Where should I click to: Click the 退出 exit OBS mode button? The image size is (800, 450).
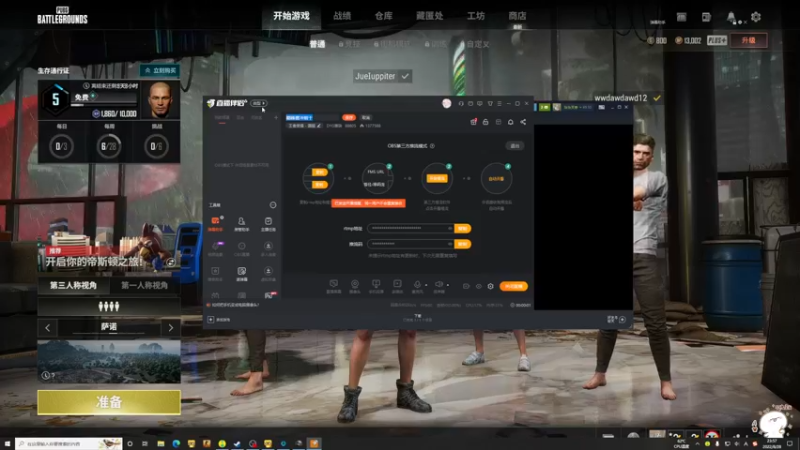point(515,146)
